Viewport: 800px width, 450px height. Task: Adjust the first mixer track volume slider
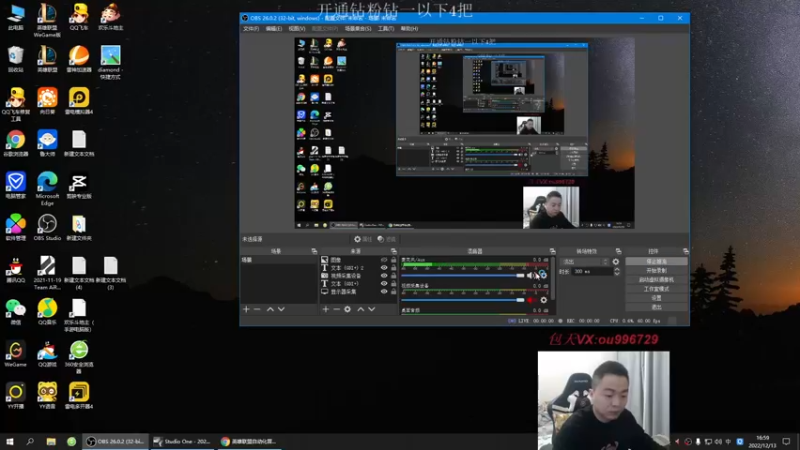(463, 276)
